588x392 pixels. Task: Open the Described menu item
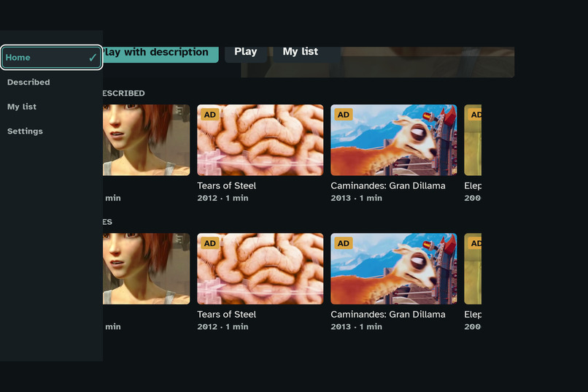[x=28, y=82]
